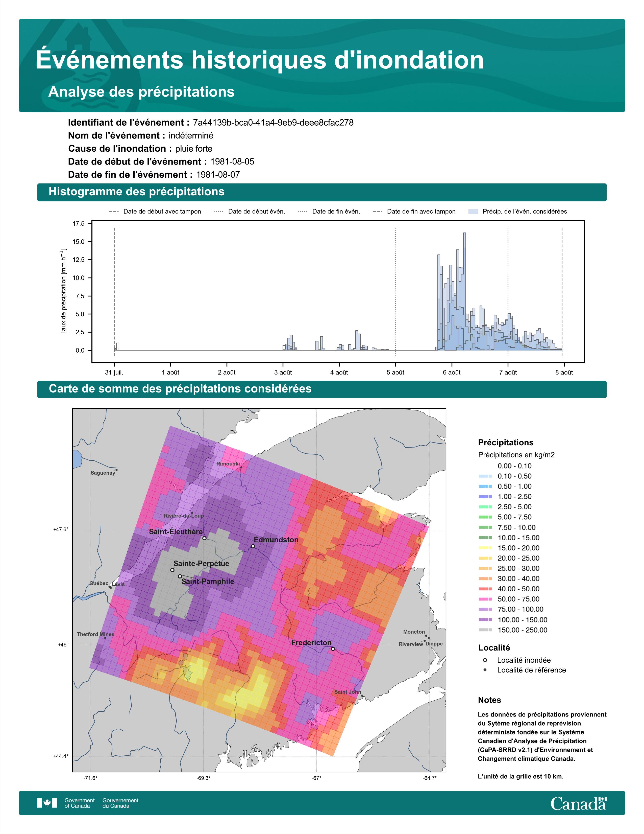Viewport: 644px width, 834px height.
Task: Click the Moncton label on map
Action: coord(414,632)
